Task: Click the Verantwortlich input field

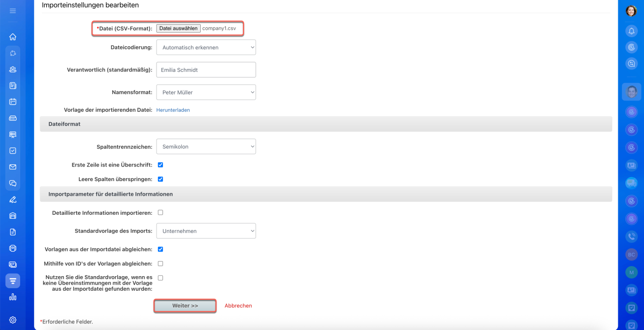Action: point(206,70)
